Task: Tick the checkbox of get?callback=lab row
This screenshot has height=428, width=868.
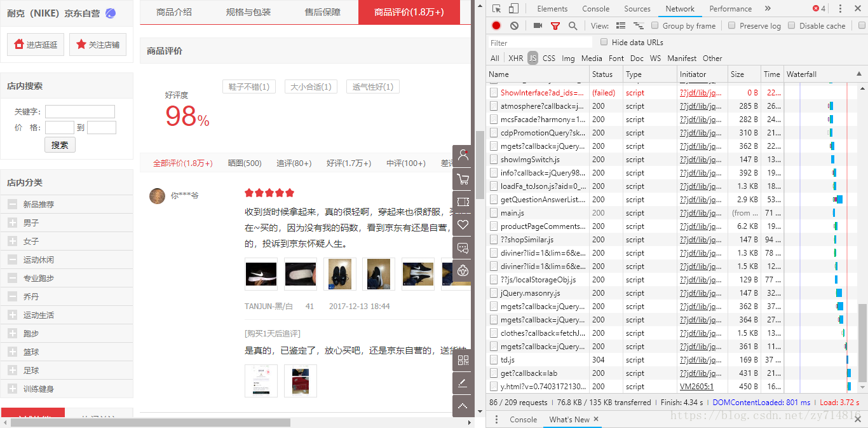Action: 494,373
